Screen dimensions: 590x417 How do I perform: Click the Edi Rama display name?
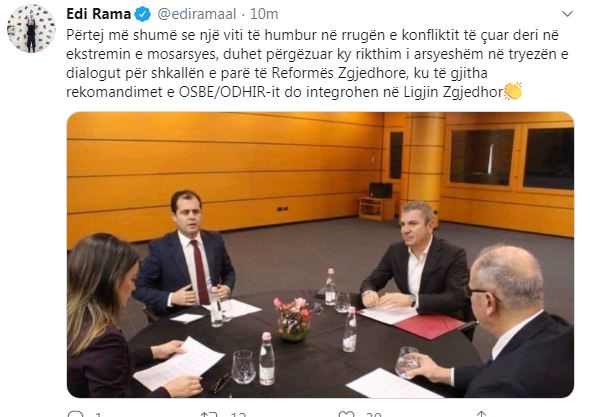[99, 14]
